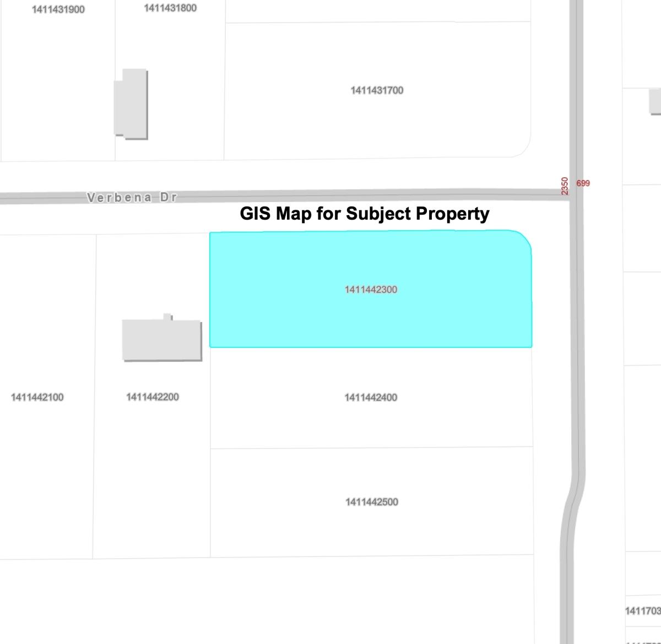The image size is (661, 644).
Task: Click parcel label 1411431800
Action: [x=171, y=9]
